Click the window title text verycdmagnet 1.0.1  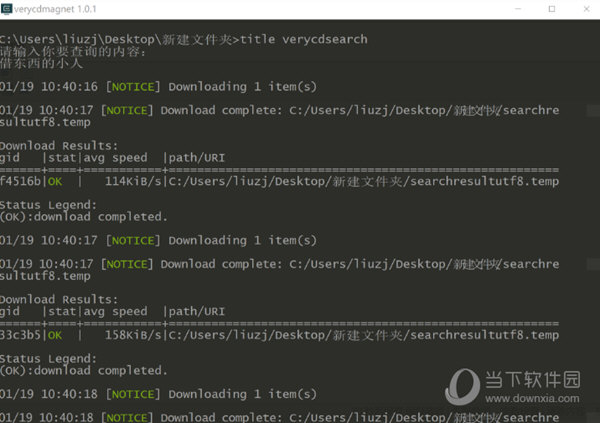click(55, 9)
